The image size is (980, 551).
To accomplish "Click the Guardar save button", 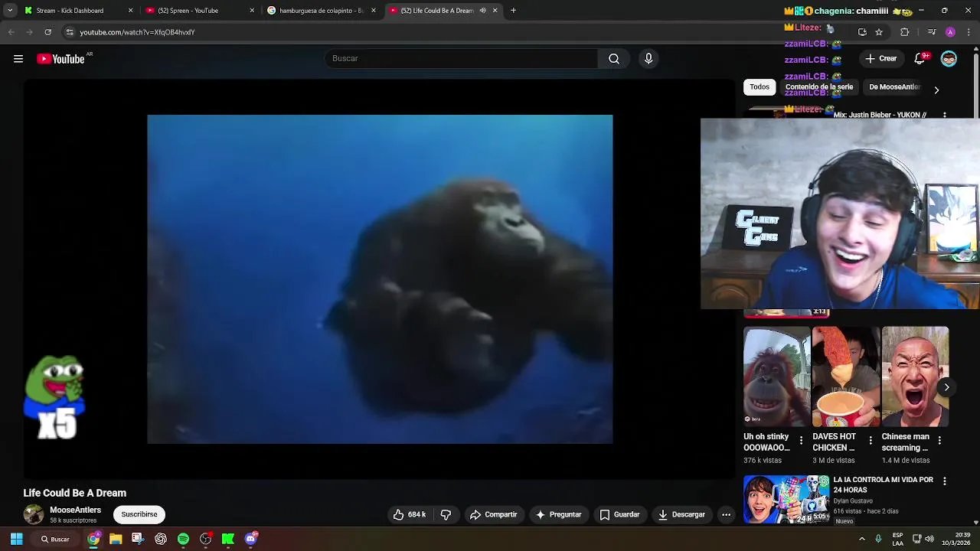I will coord(619,515).
